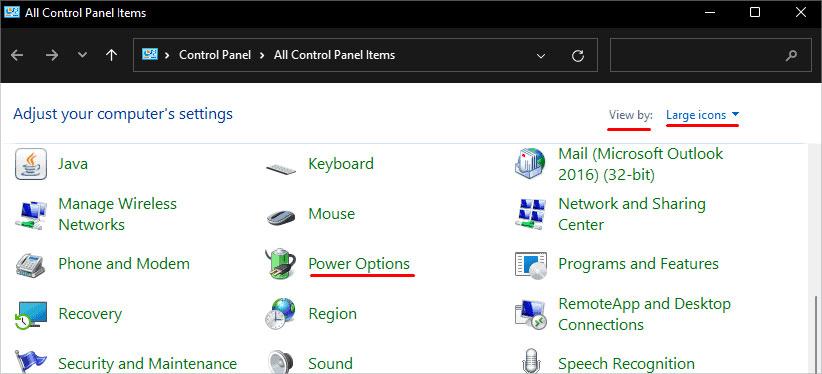Viewport: 822px width, 374px height.
Task: Go up one level with up arrow
Action: 111,55
